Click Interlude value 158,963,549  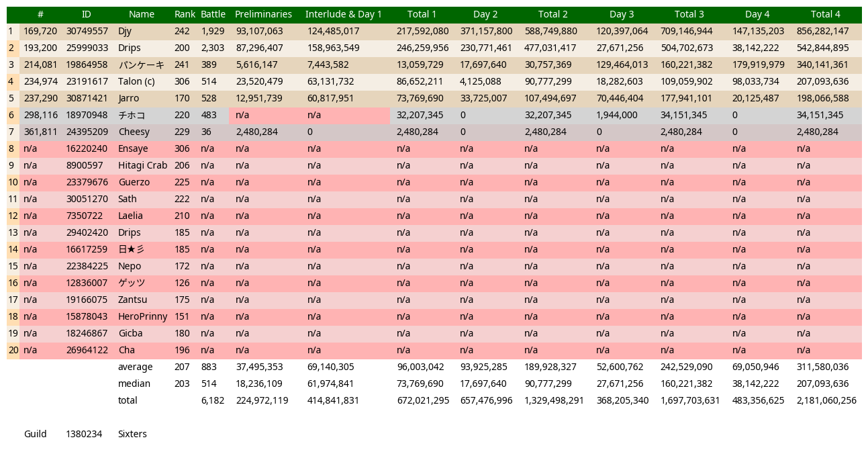point(333,48)
